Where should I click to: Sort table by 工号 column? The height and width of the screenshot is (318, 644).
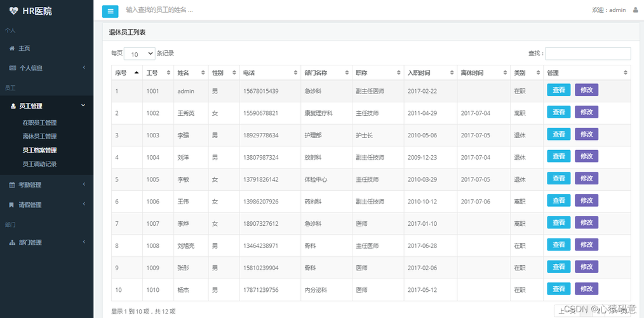click(x=168, y=73)
